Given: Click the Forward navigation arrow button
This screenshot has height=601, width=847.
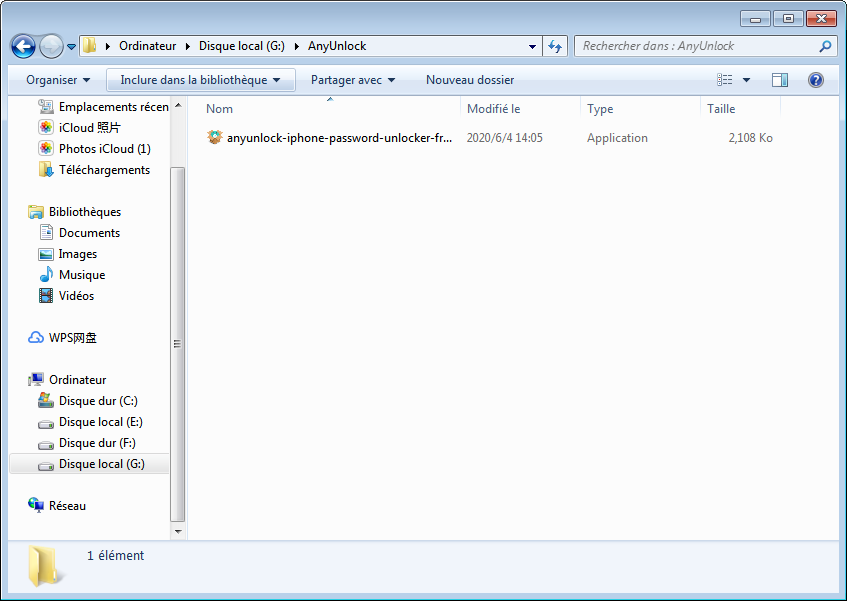Looking at the screenshot, I should point(51,46).
